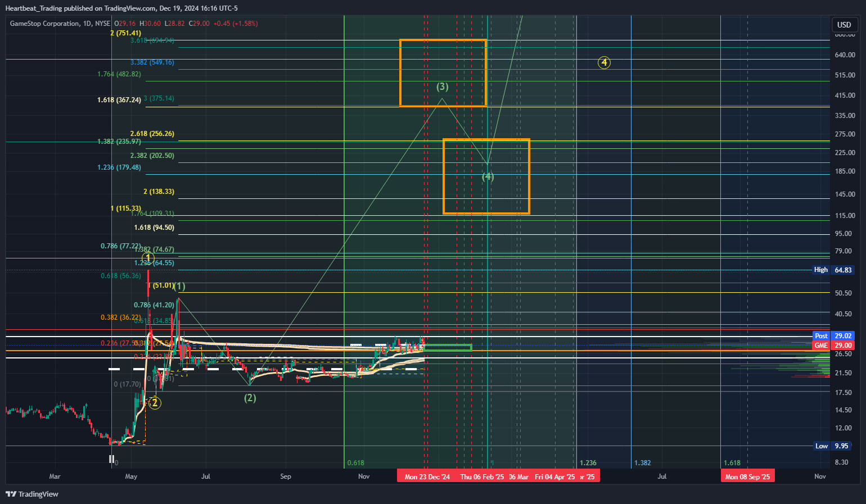
Task: Click the +0.45 (+1.58%) change value
Action: tap(236, 24)
